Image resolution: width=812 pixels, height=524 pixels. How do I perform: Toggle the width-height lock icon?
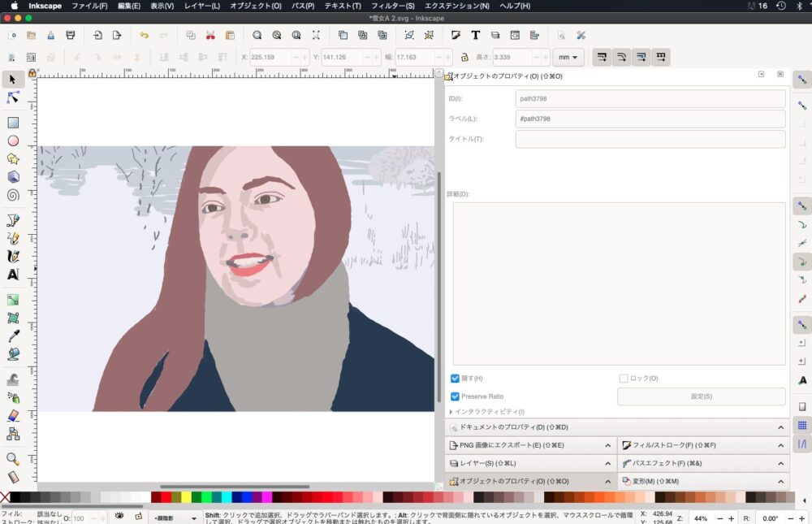464,58
